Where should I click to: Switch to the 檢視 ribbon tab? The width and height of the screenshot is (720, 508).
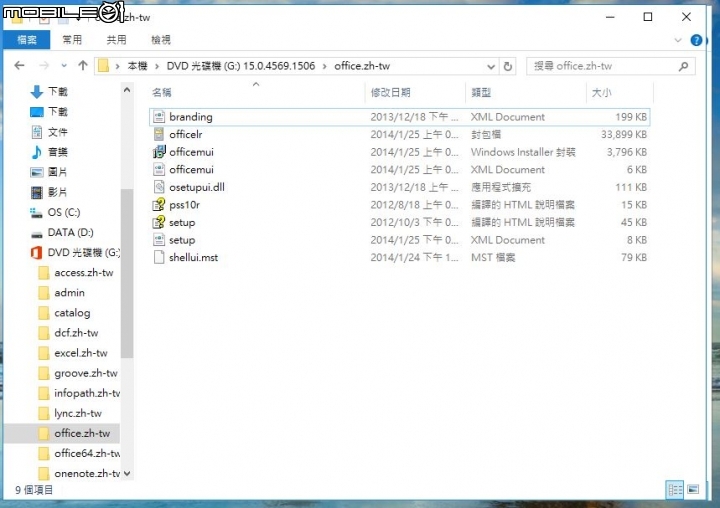161,40
